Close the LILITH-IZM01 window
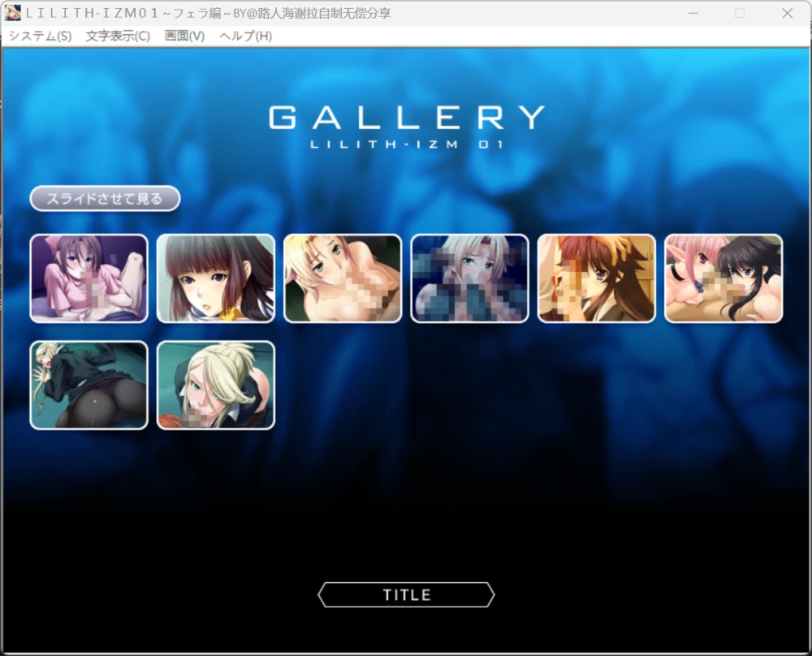812x656 pixels. (787, 14)
